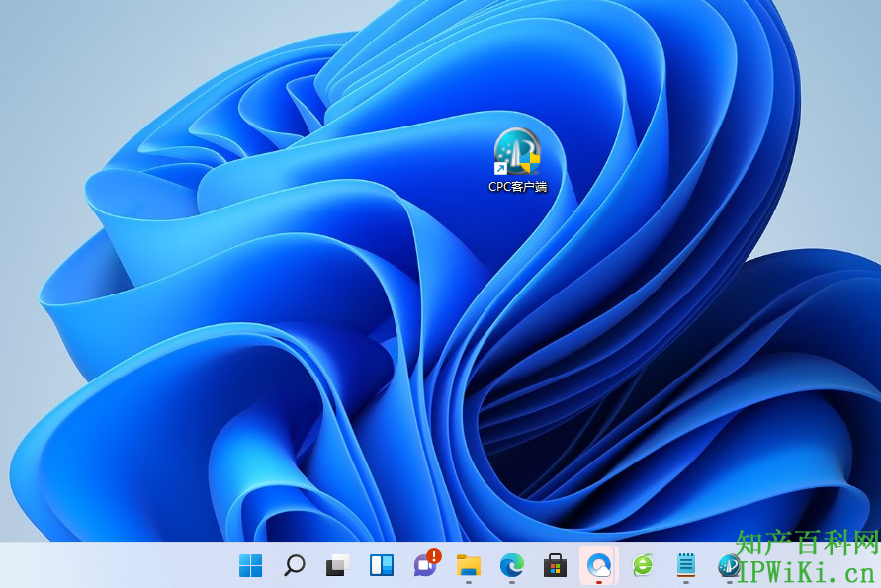Image resolution: width=881 pixels, height=588 pixels.
Task: Click the IPWiKi.cn watermark text
Action: (x=808, y=573)
